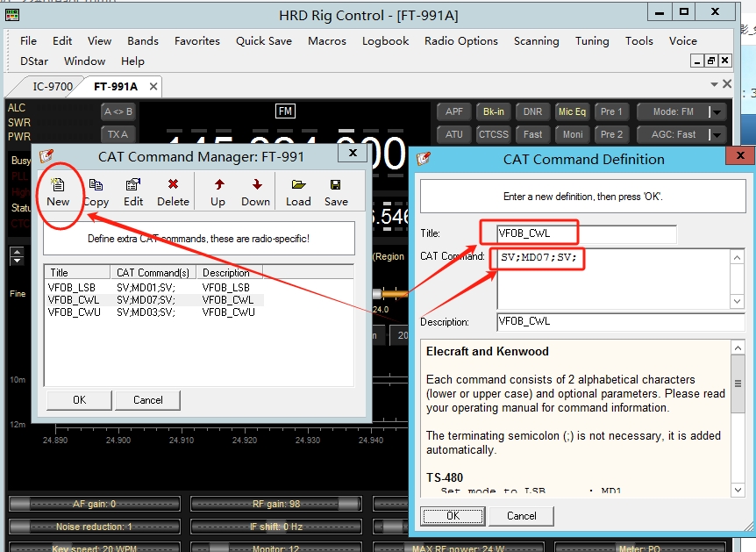Click OK in CAT Command Manager
The width and height of the screenshot is (756, 552).
(x=79, y=400)
